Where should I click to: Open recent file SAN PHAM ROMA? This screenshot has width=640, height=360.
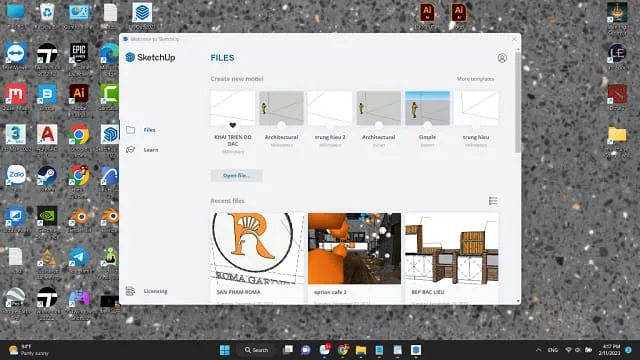[257, 248]
